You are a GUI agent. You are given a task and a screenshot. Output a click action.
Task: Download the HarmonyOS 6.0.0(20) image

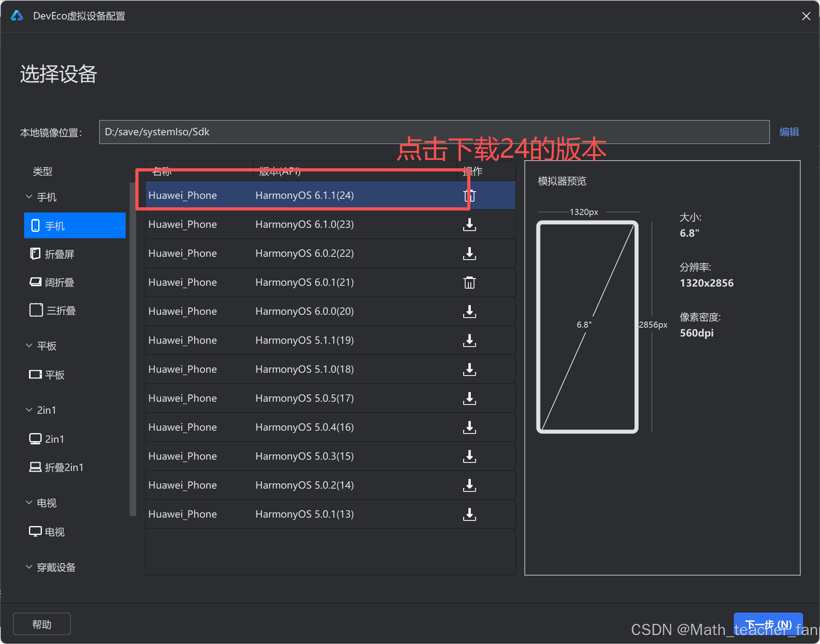pos(469,312)
